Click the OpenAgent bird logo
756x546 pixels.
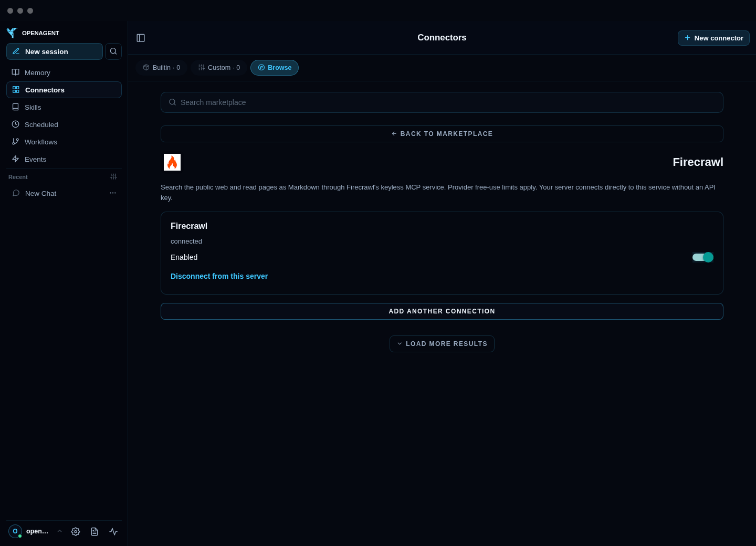pos(12,33)
